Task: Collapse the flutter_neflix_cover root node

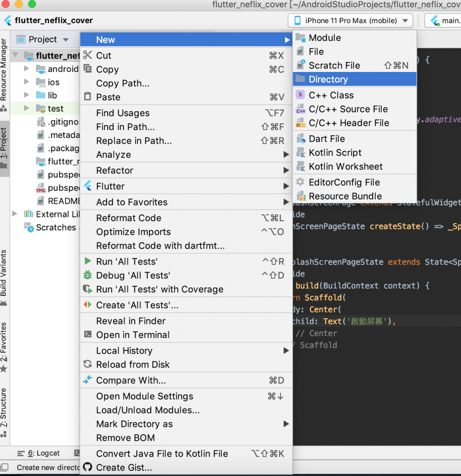Action: point(15,55)
